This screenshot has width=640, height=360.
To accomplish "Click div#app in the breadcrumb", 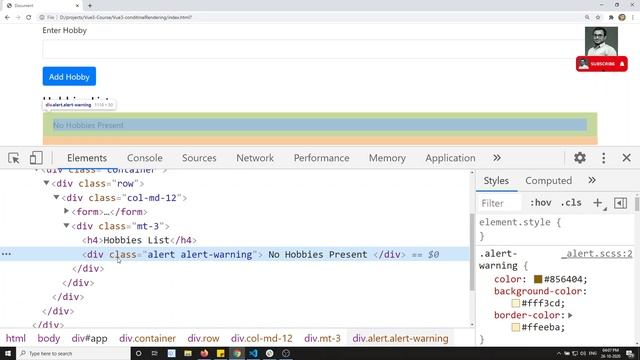I will coord(89,338).
